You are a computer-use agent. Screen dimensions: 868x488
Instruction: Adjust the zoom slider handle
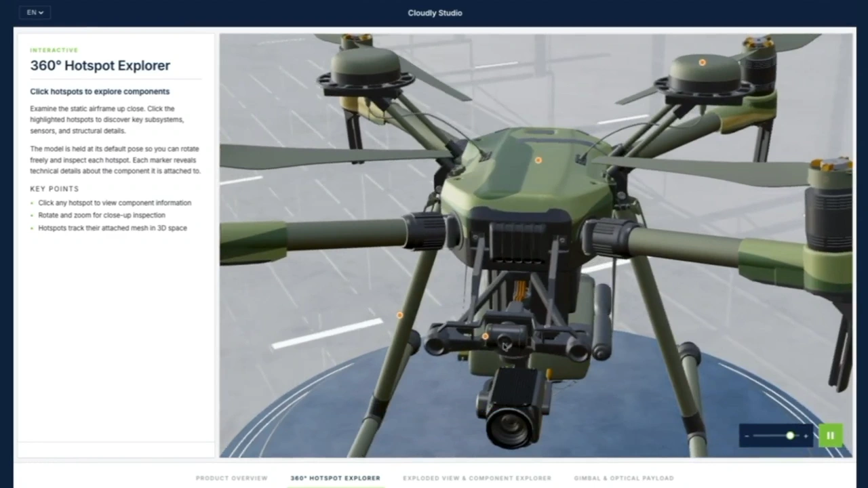click(x=790, y=436)
